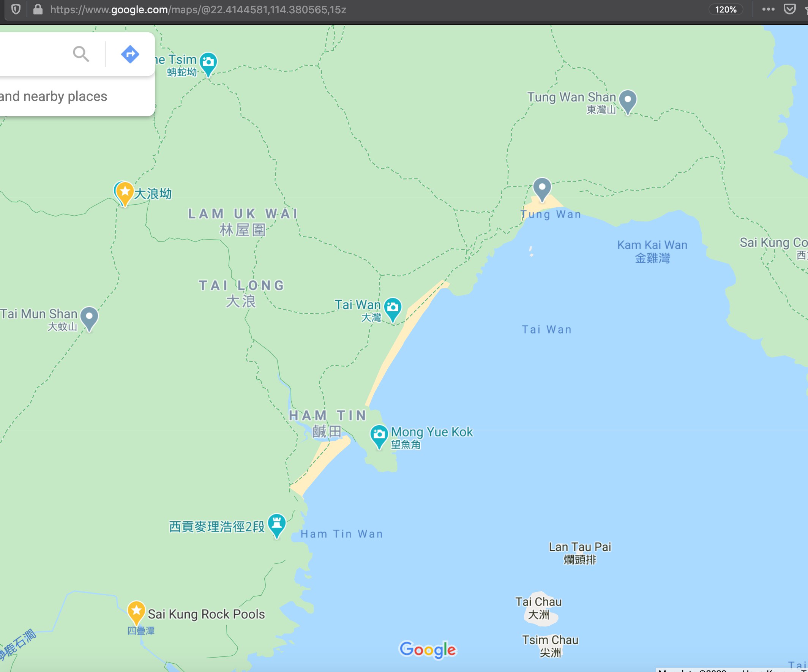Reset the 120% zoom level indicator
Image resolution: width=808 pixels, height=672 pixels.
coord(725,9)
